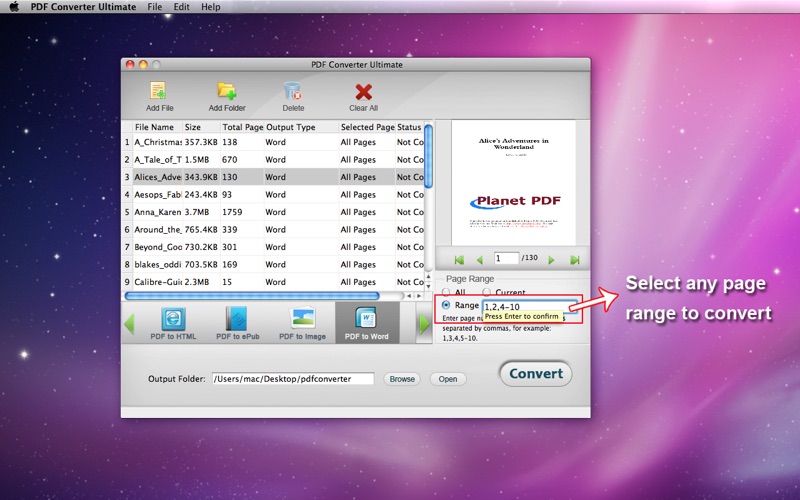This screenshot has width=800, height=500.
Task: Select the All pages radio button
Action: coord(446,292)
